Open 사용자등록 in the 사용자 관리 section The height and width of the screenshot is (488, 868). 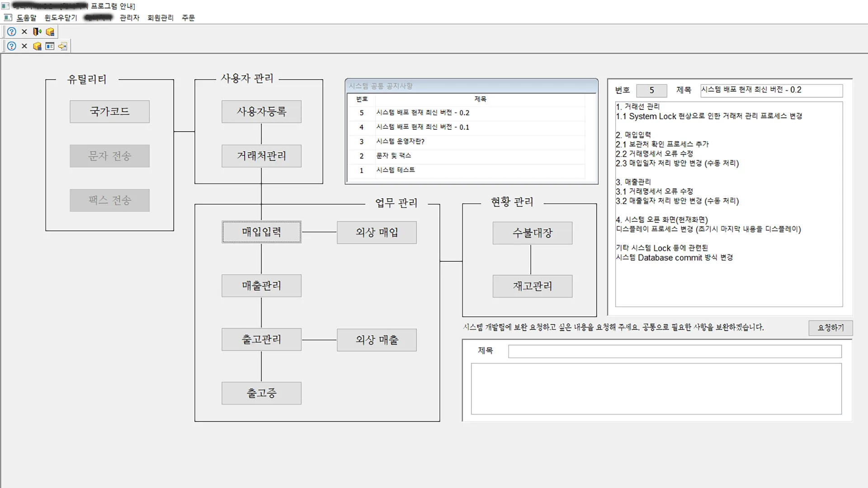click(x=261, y=112)
